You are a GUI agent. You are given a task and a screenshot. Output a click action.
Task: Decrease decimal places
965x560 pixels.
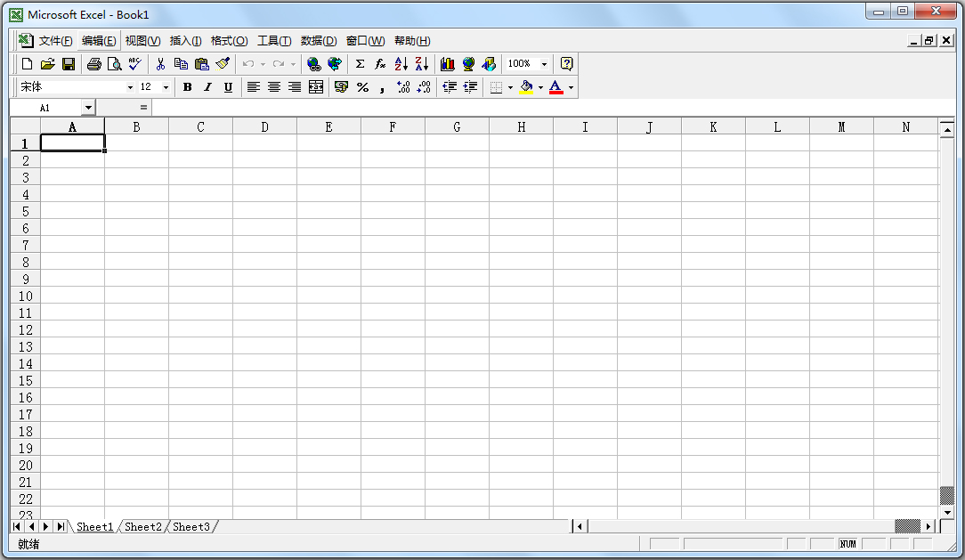pyautogui.click(x=424, y=87)
